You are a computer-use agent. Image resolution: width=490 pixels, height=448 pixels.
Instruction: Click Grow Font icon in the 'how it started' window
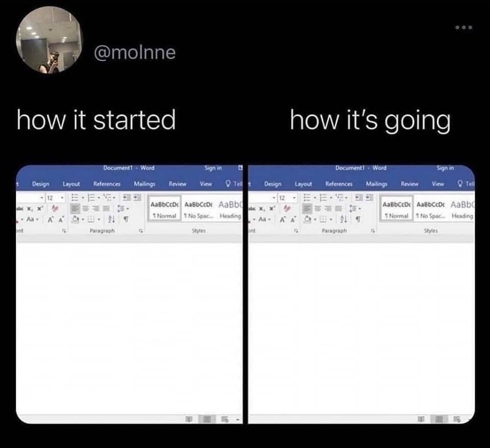(x=51, y=220)
